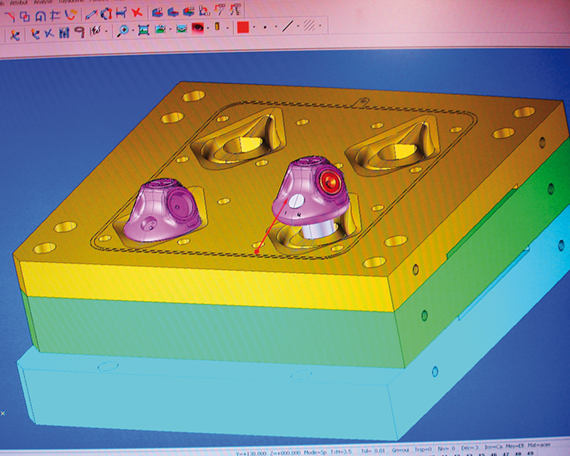Open dropdown arrow next to script pen icon
The image size is (570, 456).
106,32
